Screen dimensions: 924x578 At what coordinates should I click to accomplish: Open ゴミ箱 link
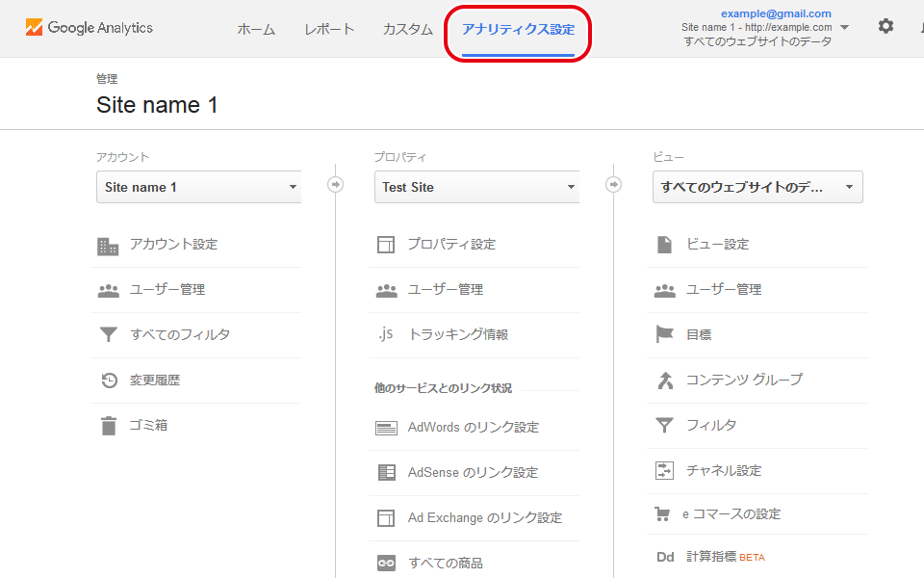[148, 425]
